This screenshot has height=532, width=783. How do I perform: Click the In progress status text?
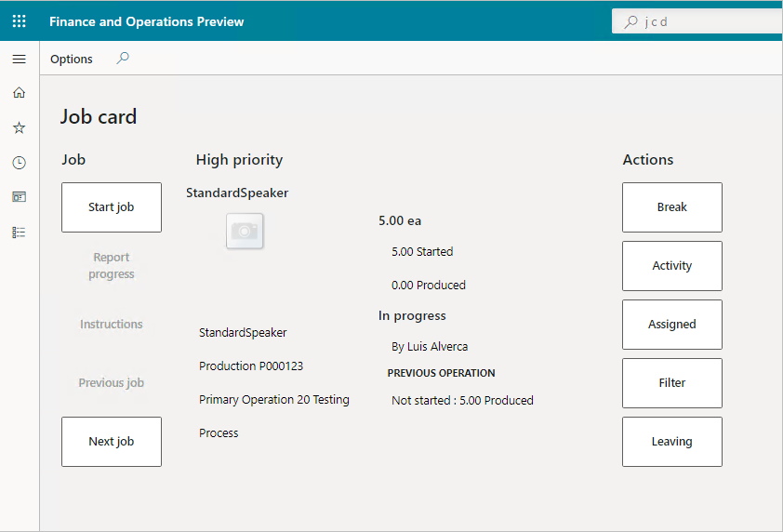[412, 316]
